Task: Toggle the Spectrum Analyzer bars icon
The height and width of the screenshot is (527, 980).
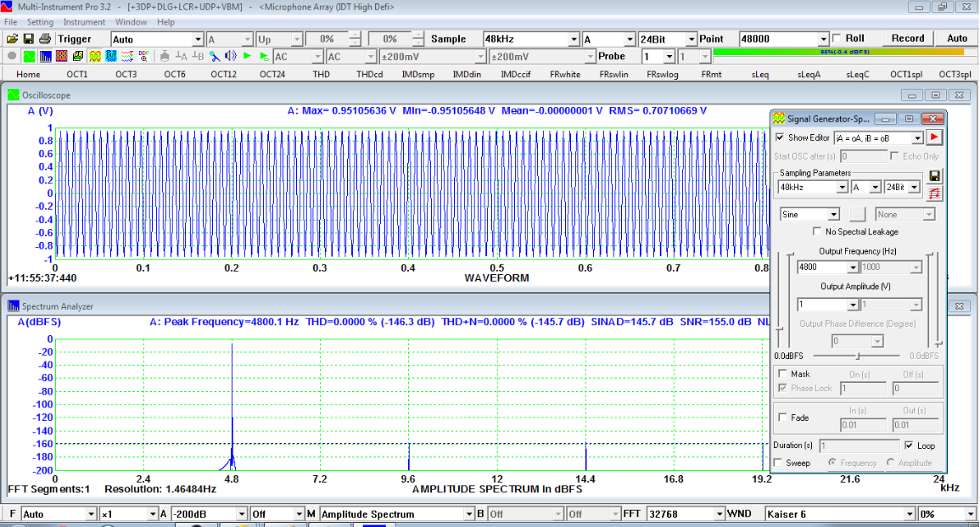Action: (45, 56)
